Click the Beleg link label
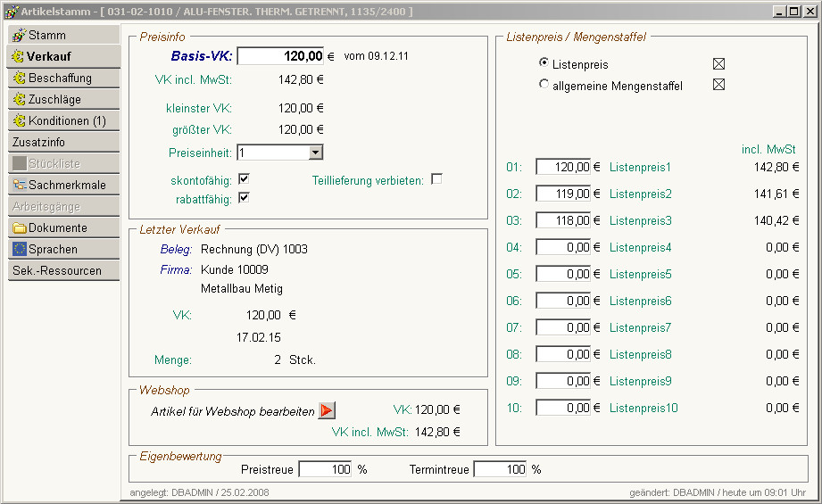 pos(176,250)
